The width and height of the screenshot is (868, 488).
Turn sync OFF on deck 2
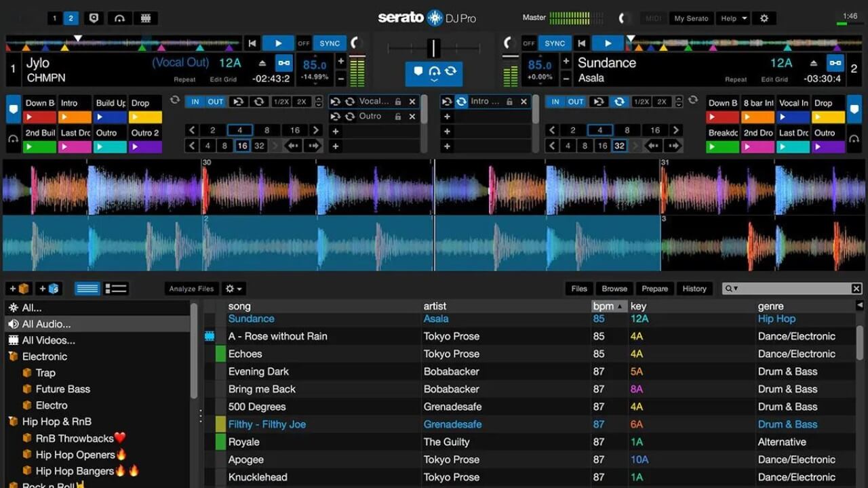tap(529, 43)
